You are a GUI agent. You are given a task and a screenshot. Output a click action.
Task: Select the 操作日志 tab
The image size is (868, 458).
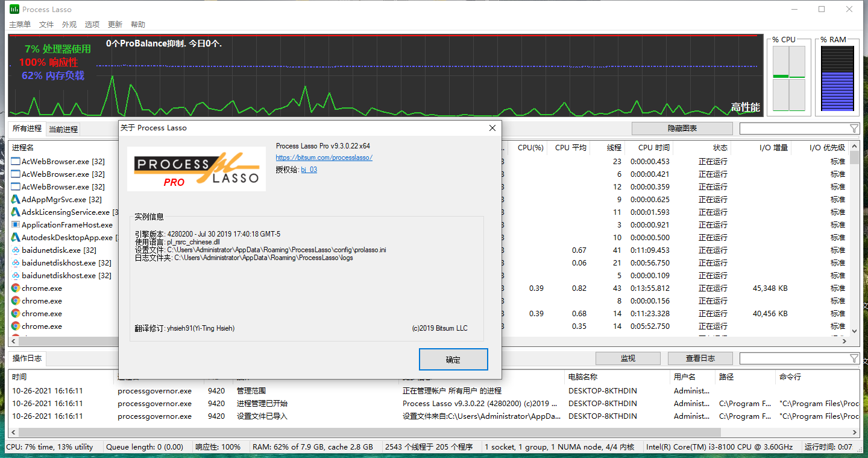pos(27,358)
